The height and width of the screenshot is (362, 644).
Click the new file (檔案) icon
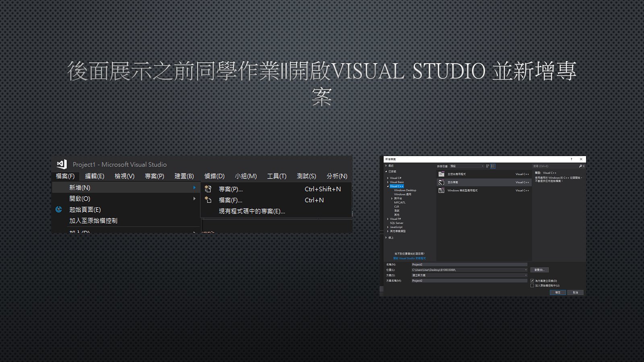point(208,200)
